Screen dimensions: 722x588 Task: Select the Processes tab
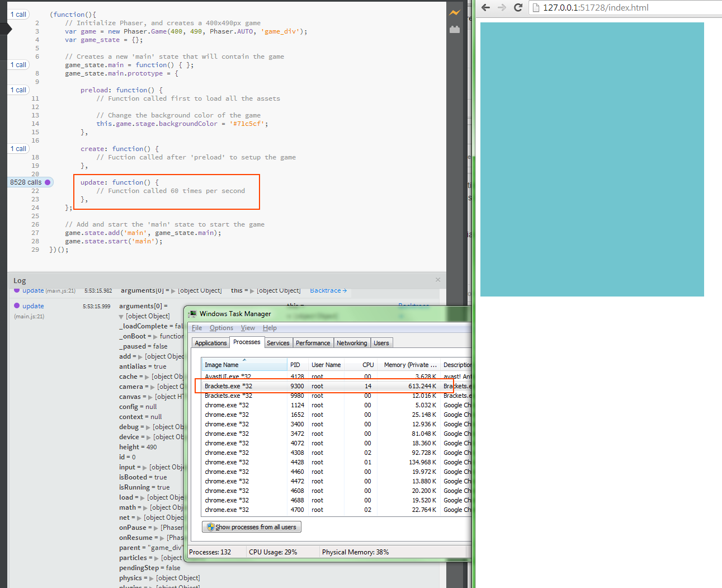pos(247,342)
